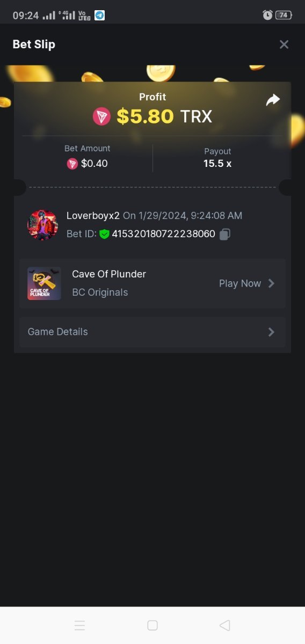The width and height of the screenshot is (305, 644).
Task: Open Loverboyx2 profile avatar
Action: (x=42, y=225)
